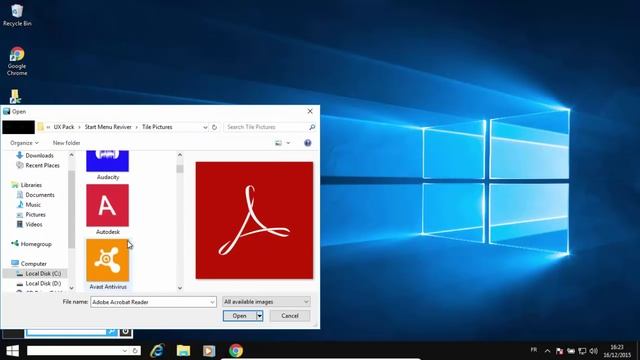Select the Autodesk tile picture

pyautogui.click(x=108, y=209)
